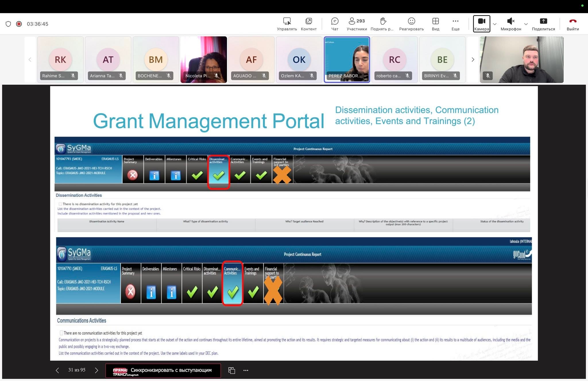Leave the meeting with Выйти
This screenshot has height=381, width=588.
pyautogui.click(x=573, y=24)
